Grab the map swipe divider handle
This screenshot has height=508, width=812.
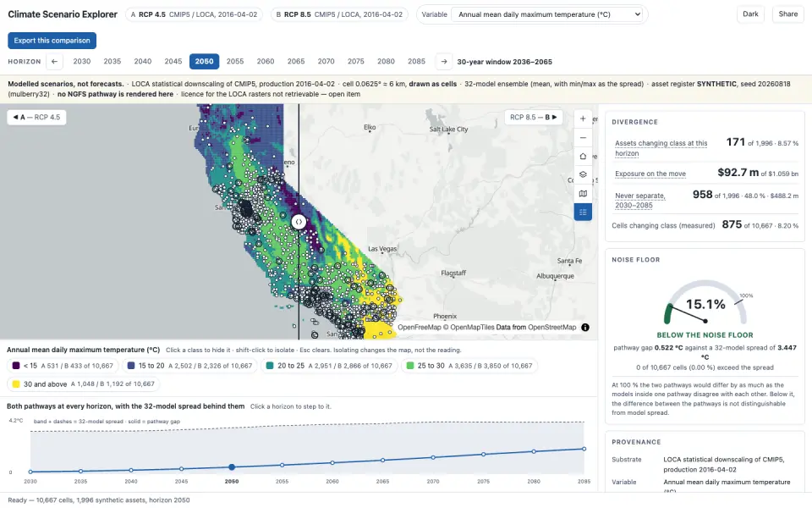coord(299,222)
